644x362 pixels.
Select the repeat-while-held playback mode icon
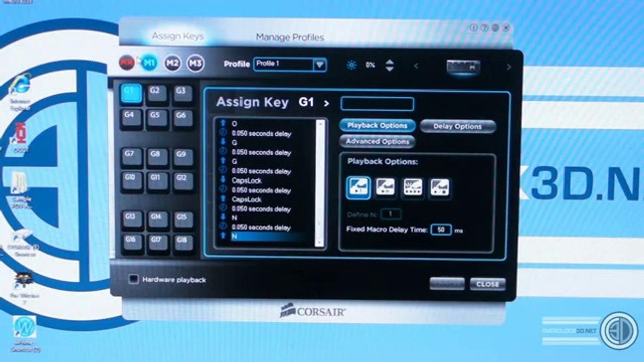[x=413, y=188]
